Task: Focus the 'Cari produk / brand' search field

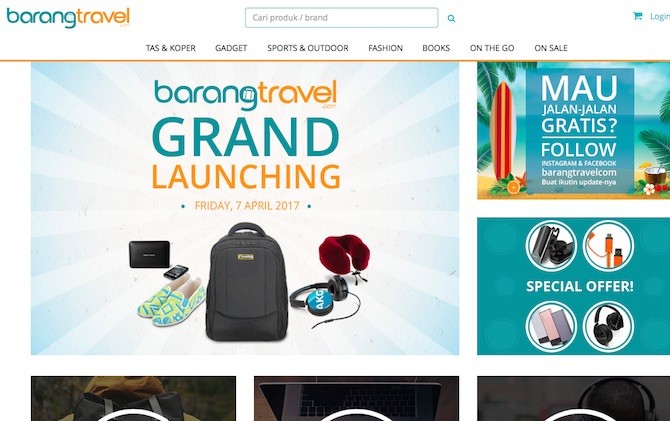Action: (x=341, y=18)
